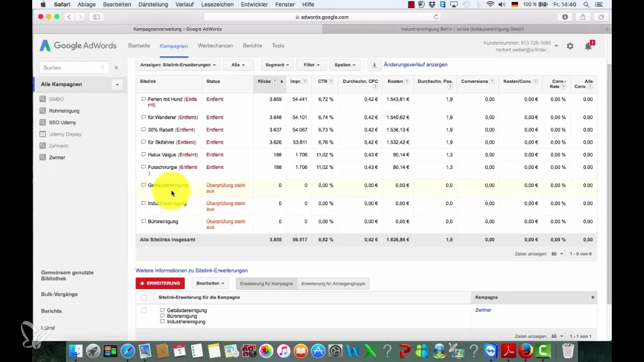Open iTunes from the Dock
The height and width of the screenshot is (362, 644).
tap(284, 350)
